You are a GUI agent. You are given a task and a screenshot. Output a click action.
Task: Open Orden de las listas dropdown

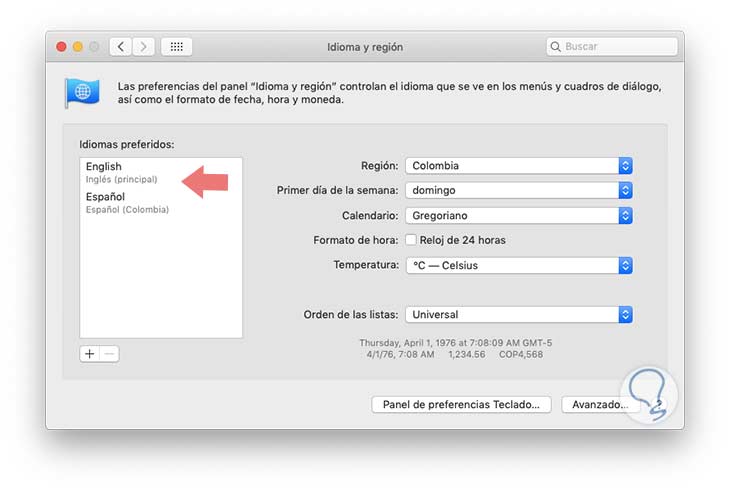tap(519, 315)
